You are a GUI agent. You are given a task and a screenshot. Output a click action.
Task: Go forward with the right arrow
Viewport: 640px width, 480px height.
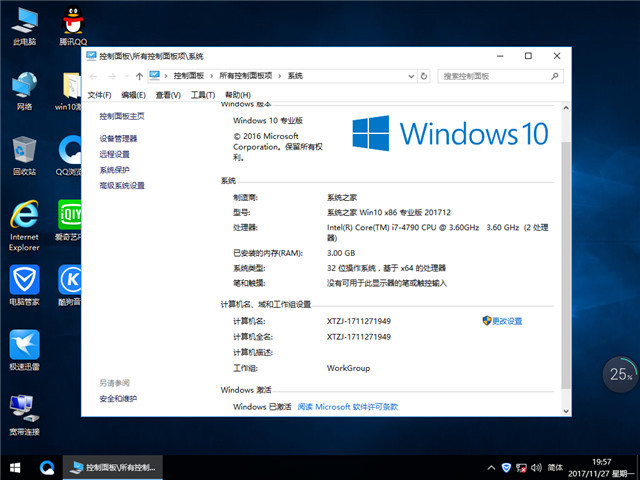pyautogui.click(x=111, y=76)
